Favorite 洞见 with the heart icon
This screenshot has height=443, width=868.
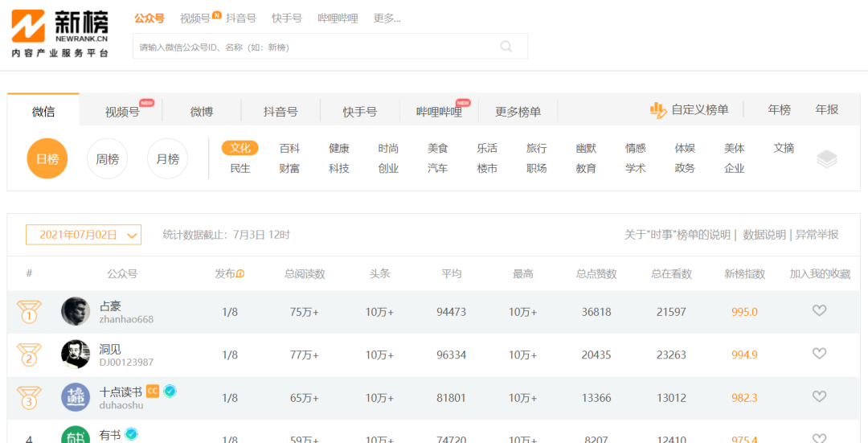[819, 353]
